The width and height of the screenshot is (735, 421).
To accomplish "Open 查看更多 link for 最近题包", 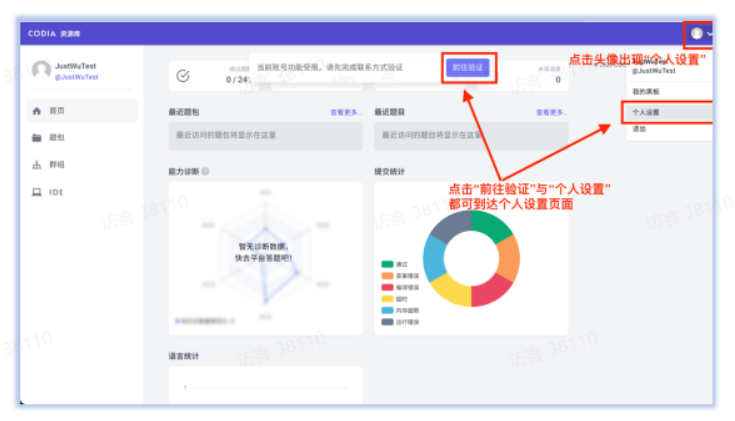I will point(346,112).
